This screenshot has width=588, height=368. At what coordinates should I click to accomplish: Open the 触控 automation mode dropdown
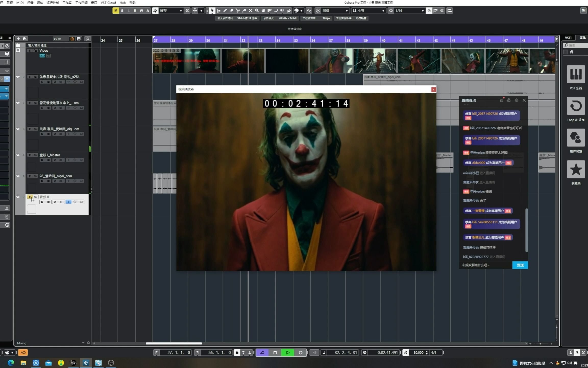tap(171, 10)
